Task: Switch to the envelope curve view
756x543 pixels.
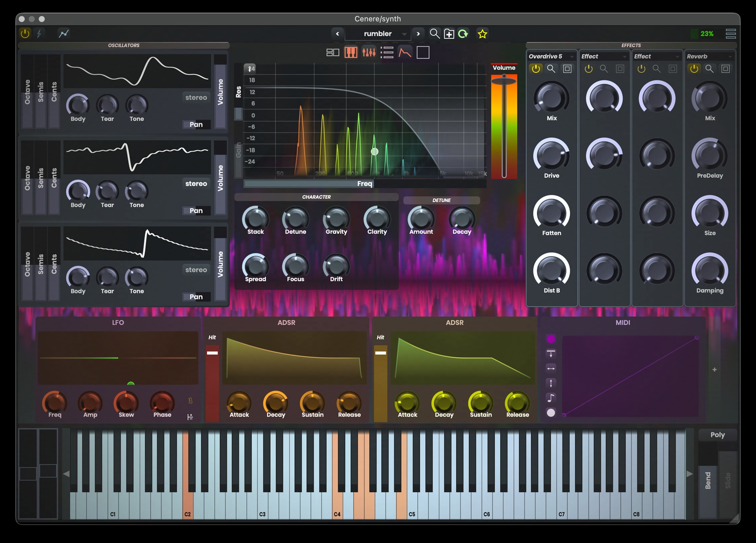Action: point(405,53)
